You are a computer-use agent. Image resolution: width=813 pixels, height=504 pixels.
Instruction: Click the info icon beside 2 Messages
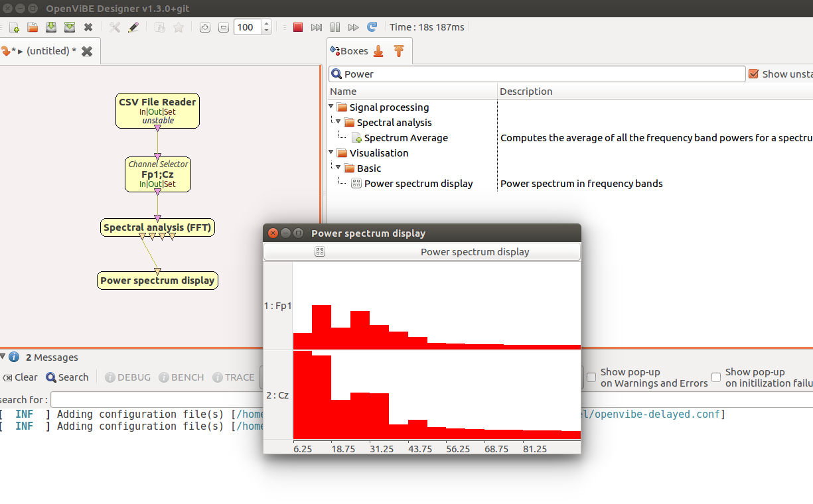point(14,357)
